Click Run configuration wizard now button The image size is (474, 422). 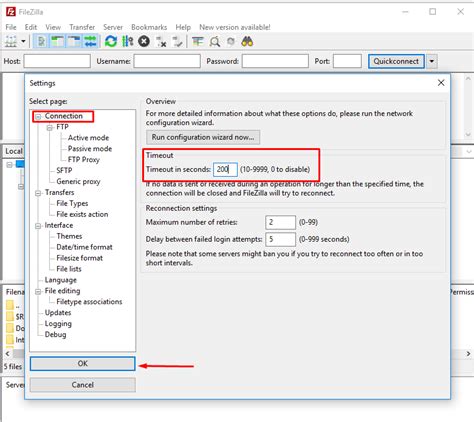203,137
